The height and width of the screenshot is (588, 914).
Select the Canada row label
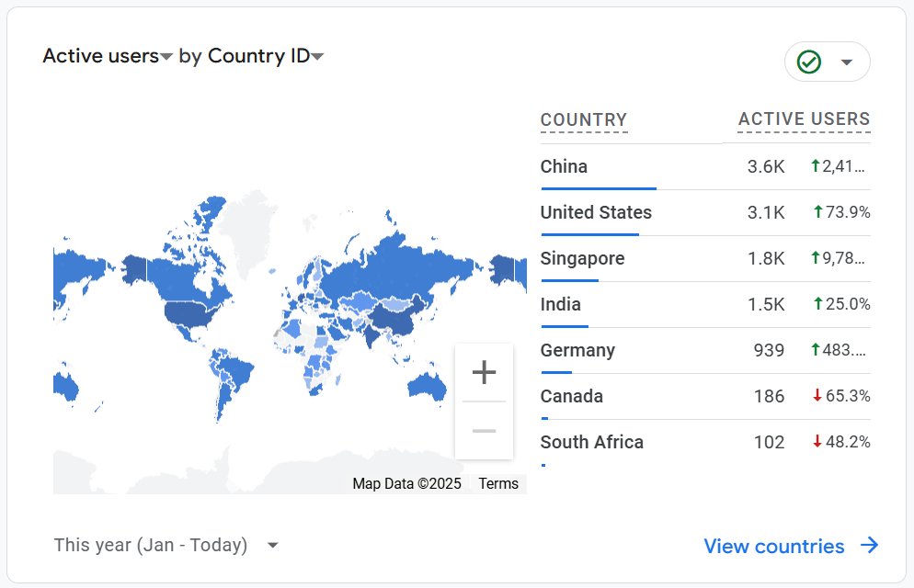tap(571, 397)
